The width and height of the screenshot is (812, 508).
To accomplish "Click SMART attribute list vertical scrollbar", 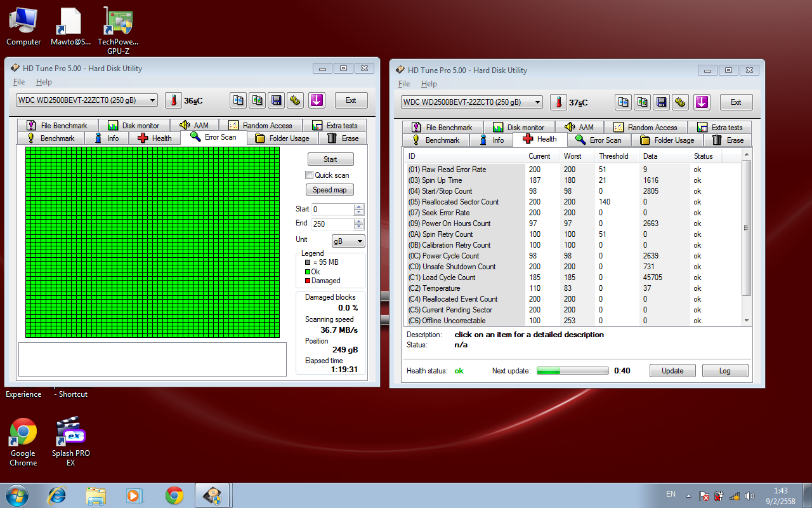I will pos(746,227).
